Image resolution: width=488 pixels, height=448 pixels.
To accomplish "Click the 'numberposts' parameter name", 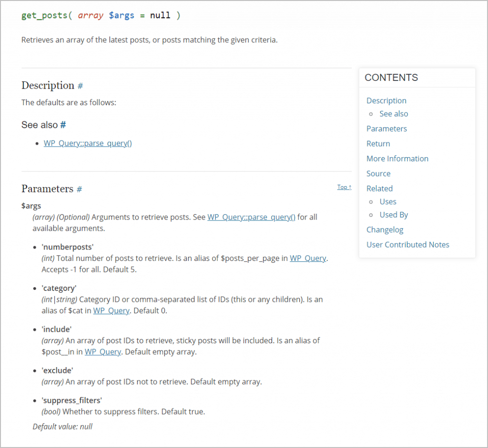I will click(x=68, y=247).
